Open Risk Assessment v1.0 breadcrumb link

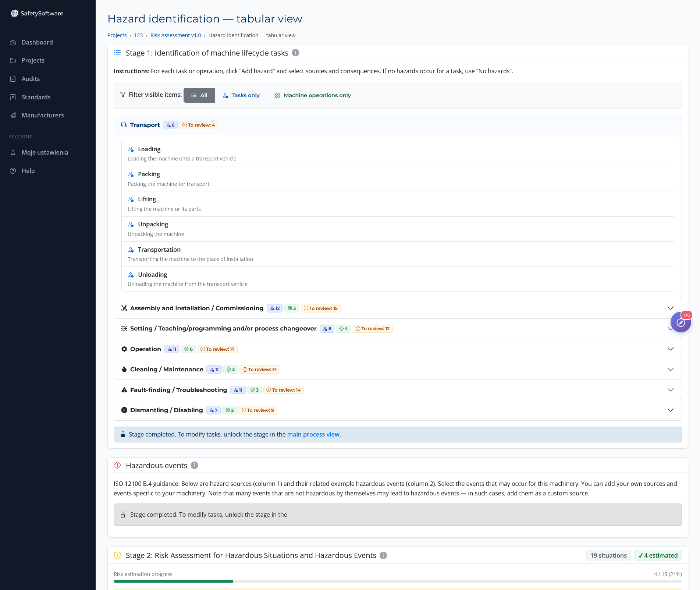click(x=175, y=35)
